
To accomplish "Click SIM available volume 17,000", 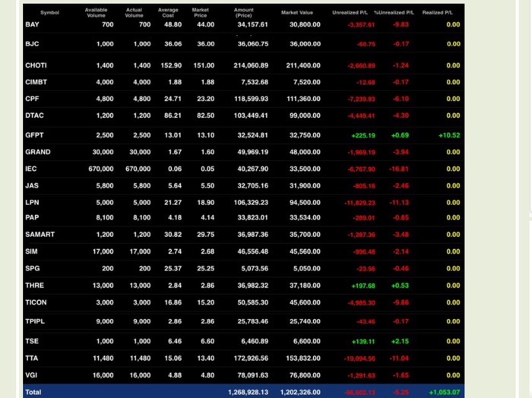I will coord(103,251).
